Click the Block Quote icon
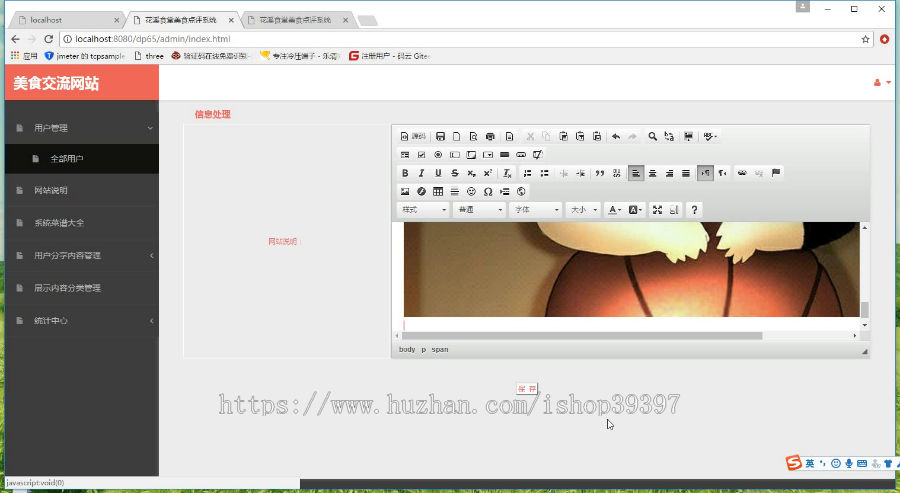The image size is (900, 493). pos(600,173)
